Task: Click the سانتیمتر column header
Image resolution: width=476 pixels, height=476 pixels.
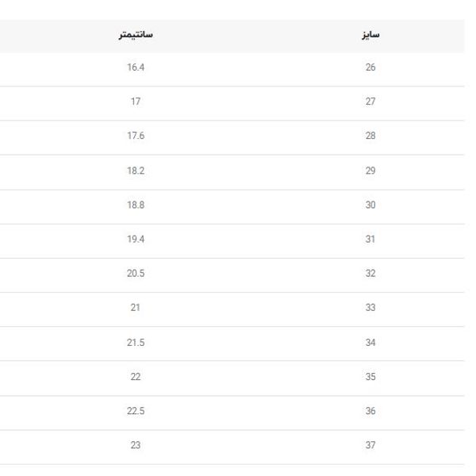Action: point(136,36)
